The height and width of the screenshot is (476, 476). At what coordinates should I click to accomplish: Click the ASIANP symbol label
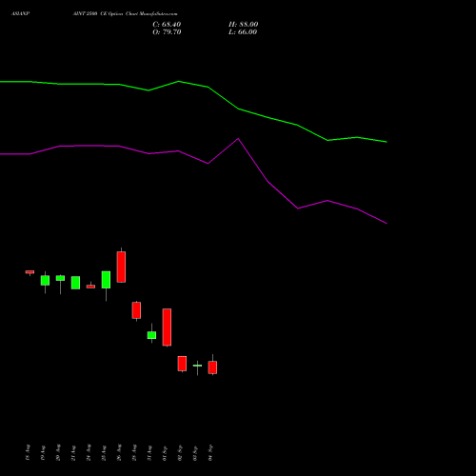(20, 14)
